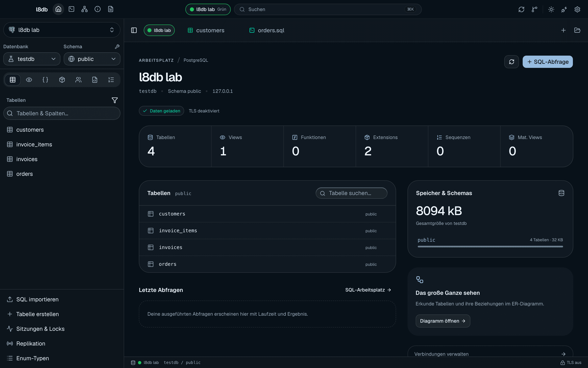This screenshot has height=368, width=588.
Task: Select invoice_items in sidebar list
Action: pos(62,144)
